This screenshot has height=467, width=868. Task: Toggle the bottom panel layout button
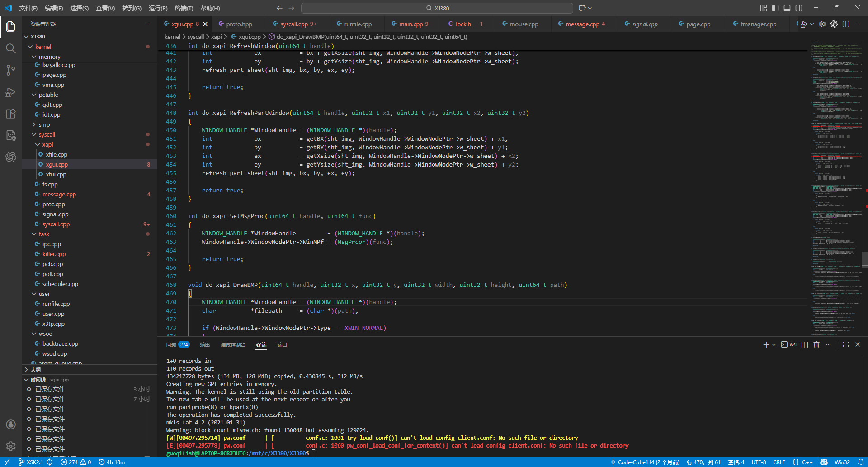(787, 8)
